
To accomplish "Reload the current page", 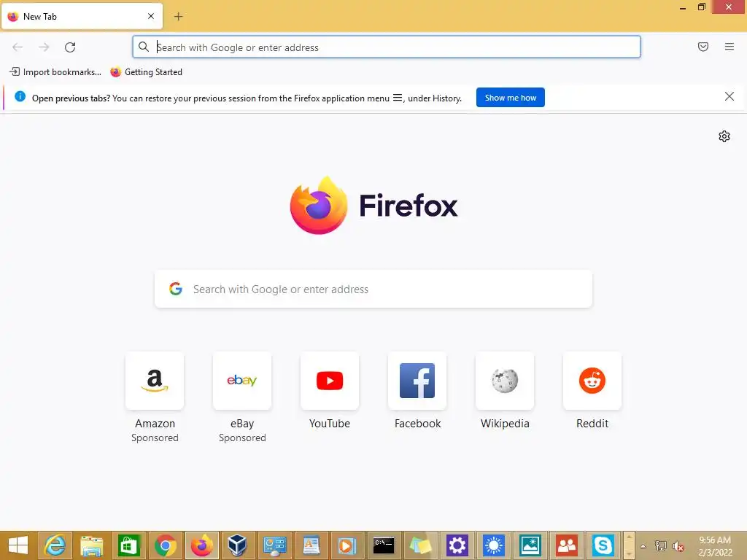I will [x=70, y=47].
